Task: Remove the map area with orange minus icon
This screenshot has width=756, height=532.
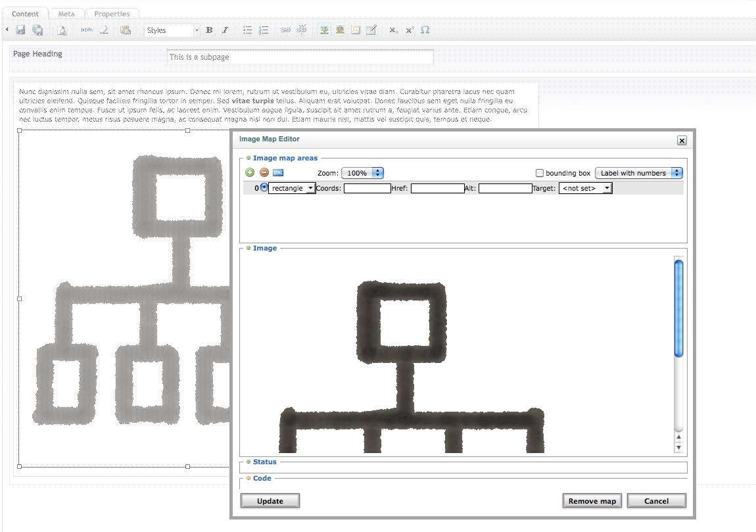Action: click(x=264, y=172)
